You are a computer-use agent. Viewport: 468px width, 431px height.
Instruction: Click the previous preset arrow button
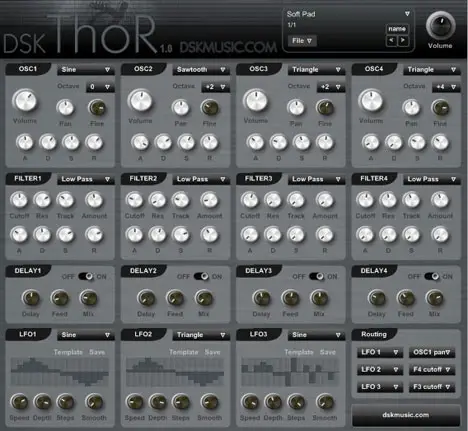tap(391, 40)
